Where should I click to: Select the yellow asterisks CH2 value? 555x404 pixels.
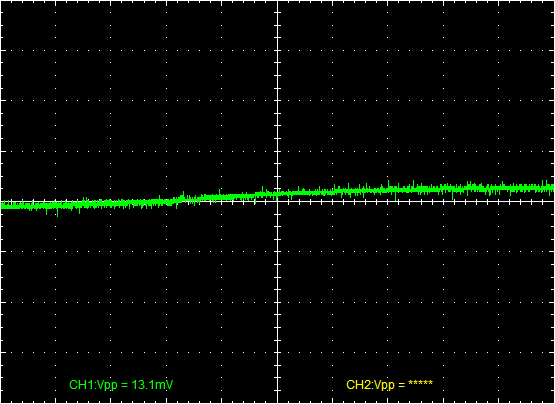[x=420, y=383]
